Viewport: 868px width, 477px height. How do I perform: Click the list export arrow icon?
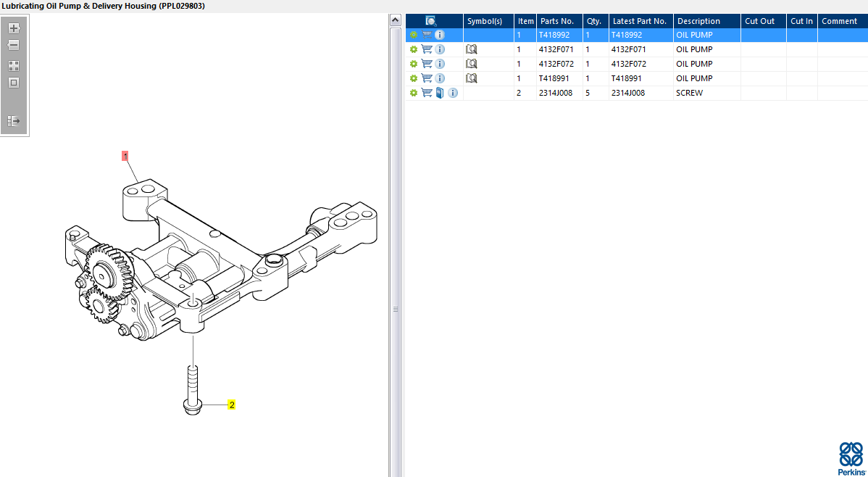tap(14, 121)
